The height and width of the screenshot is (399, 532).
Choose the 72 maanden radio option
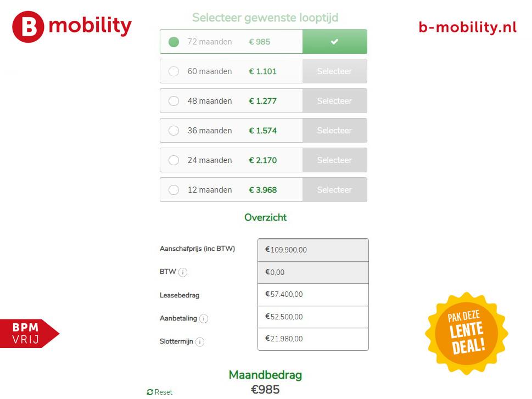[173, 42]
